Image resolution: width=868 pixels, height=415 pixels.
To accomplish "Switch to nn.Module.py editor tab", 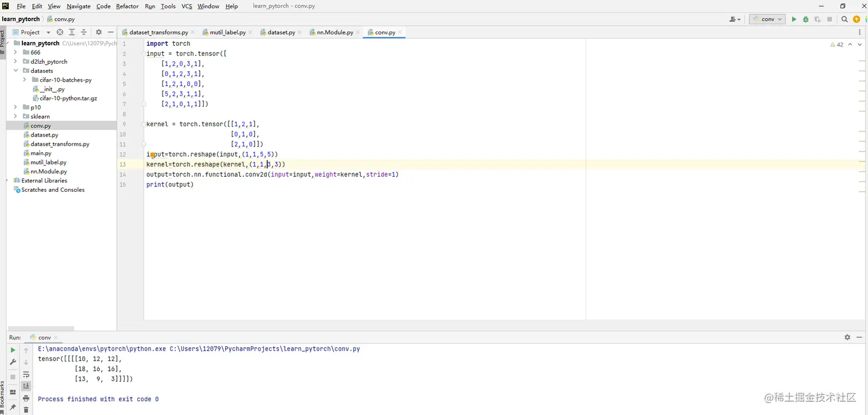I will point(335,32).
